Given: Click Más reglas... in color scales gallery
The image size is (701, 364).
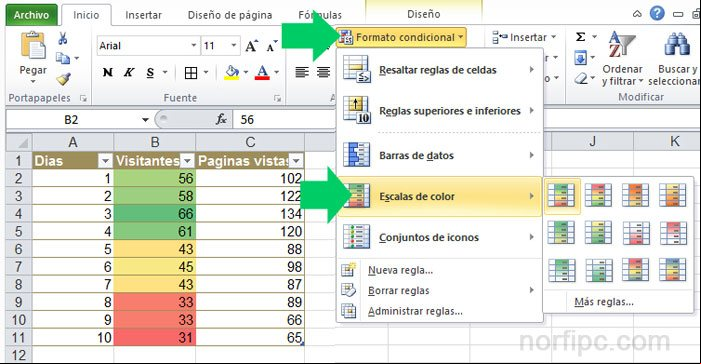Looking at the screenshot, I should pyautogui.click(x=604, y=302).
